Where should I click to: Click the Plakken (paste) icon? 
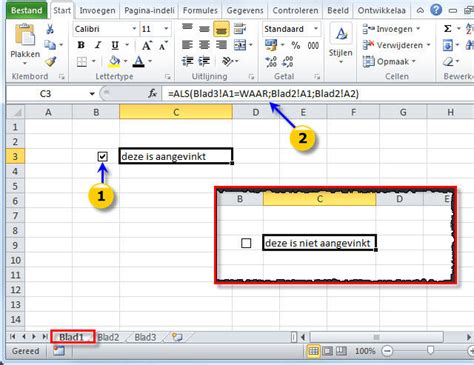click(x=25, y=35)
